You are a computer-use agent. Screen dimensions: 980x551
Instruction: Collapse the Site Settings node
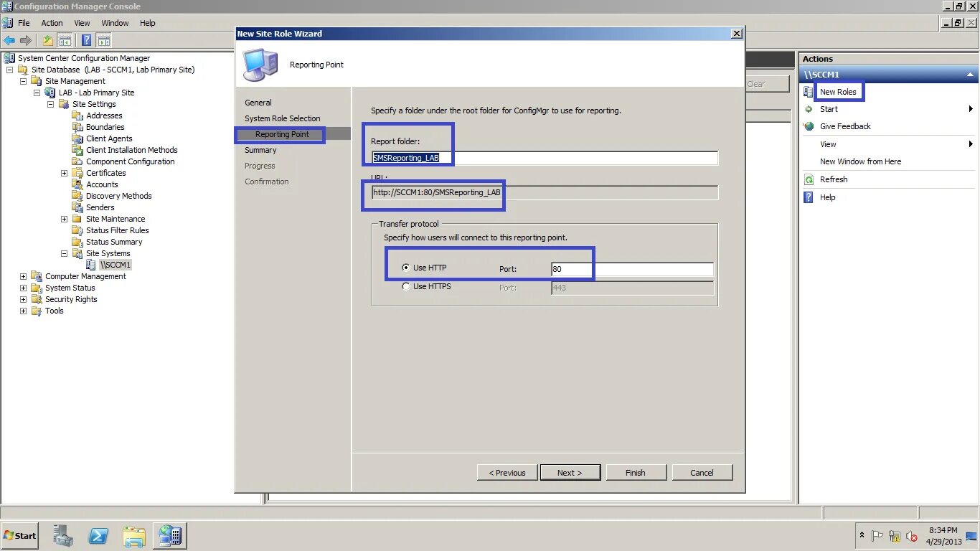point(50,104)
